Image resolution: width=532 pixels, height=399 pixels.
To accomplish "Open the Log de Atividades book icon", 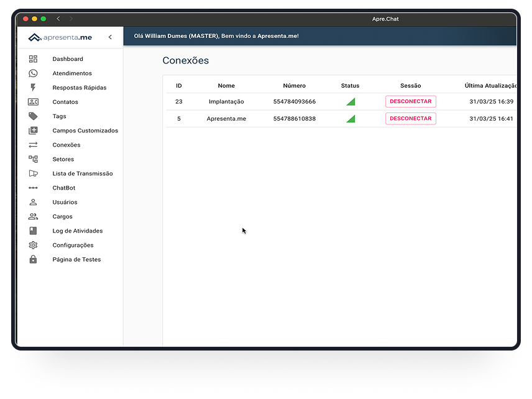I will click(x=33, y=231).
